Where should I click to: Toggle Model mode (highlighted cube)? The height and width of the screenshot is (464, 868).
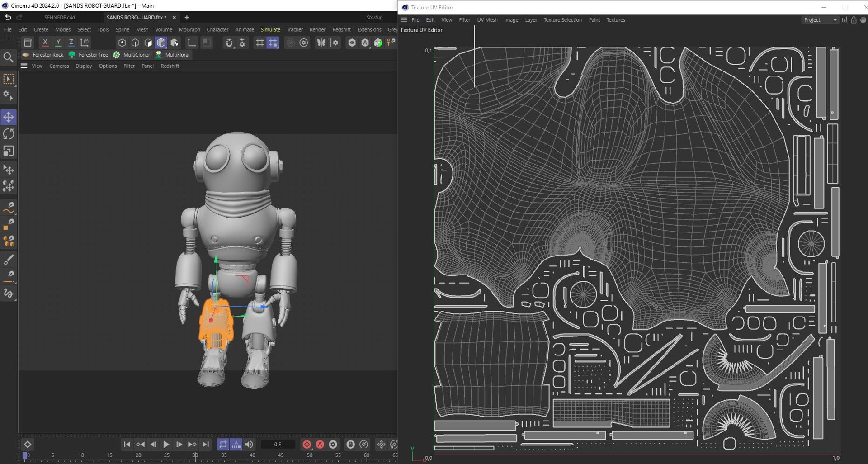pos(161,43)
